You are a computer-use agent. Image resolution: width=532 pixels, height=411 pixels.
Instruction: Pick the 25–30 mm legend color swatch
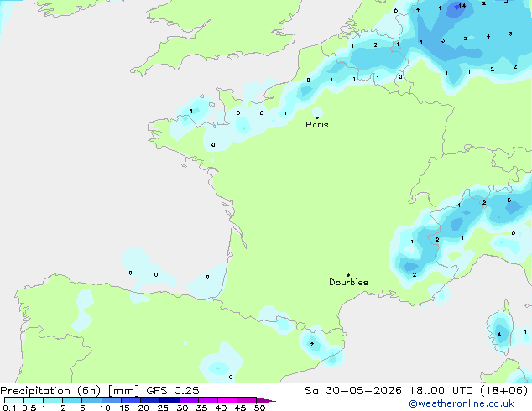[x=170, y=400]
